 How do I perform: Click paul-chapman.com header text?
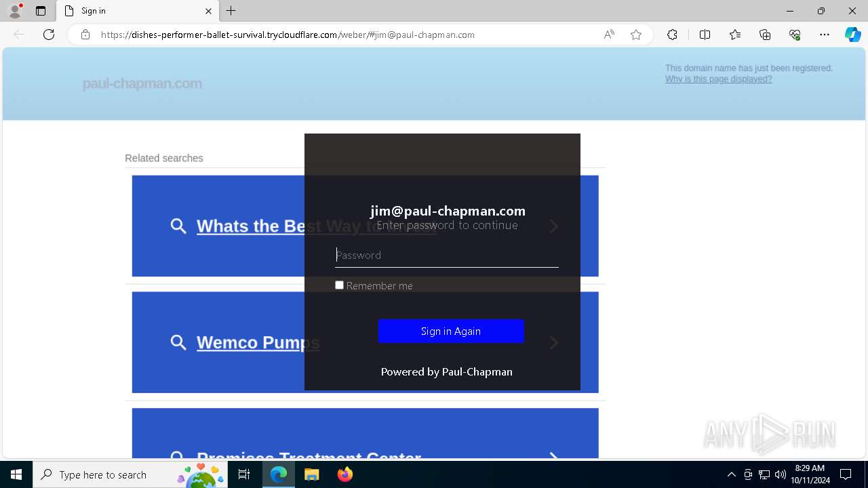tap(142, 83)
